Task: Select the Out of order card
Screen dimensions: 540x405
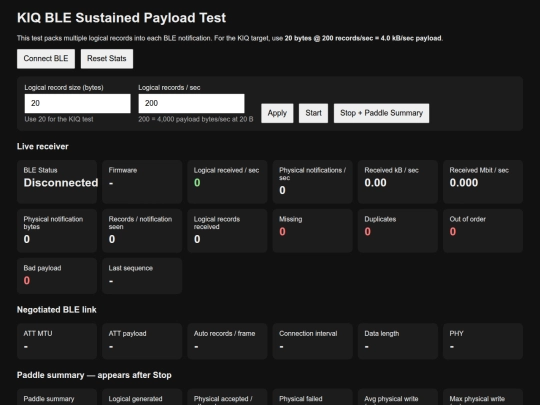Action: point(483,231)
